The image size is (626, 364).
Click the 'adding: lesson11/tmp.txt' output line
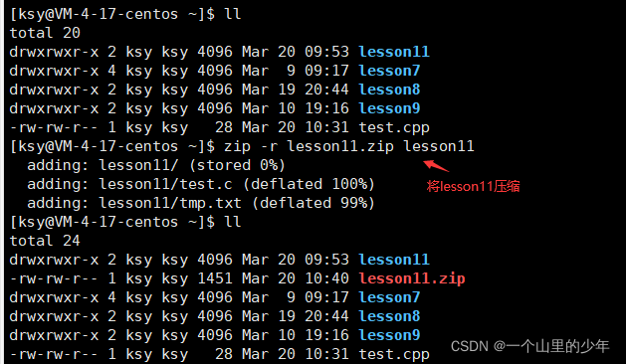pos(201,203)
